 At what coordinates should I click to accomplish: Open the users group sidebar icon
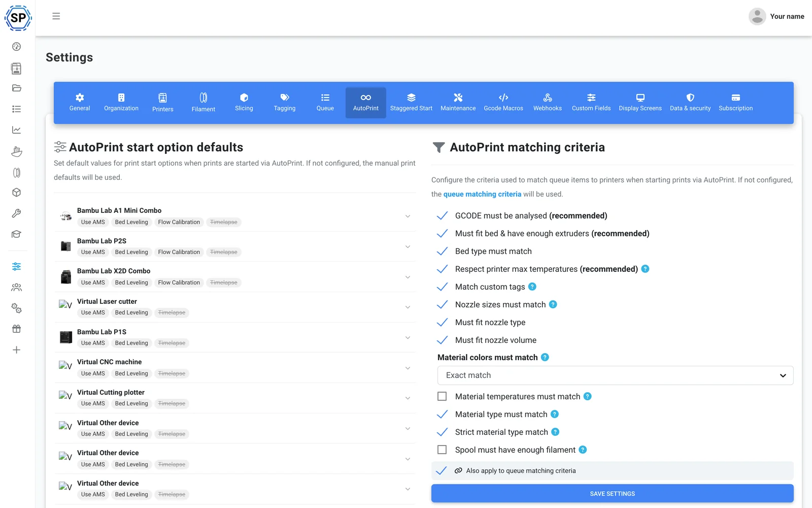(x=17, y=288)
